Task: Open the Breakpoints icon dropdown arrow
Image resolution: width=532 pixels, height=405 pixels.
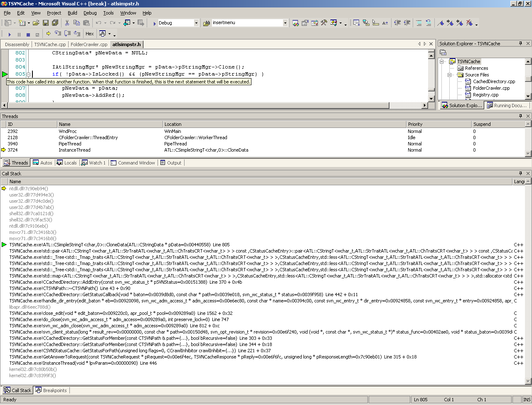Action: point(110,34)
